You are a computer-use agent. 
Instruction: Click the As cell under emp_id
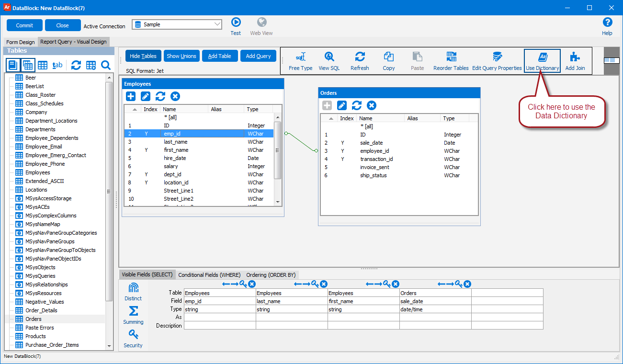[x=220, y=317]
